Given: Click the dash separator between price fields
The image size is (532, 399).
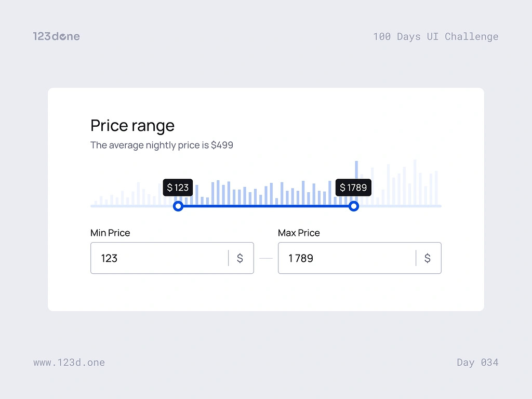Looking at the screenshot, I should [266, 258].
